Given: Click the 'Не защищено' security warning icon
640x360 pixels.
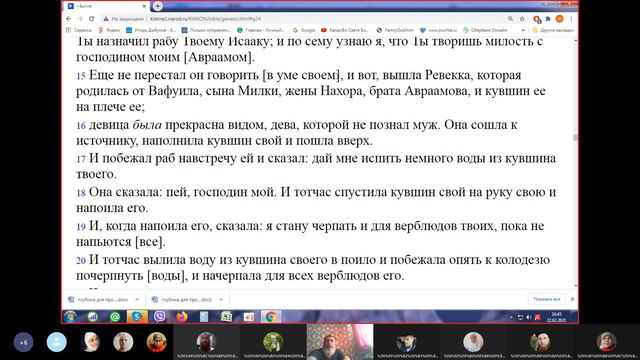Looking at the screenshot, I should coord(106,19).
